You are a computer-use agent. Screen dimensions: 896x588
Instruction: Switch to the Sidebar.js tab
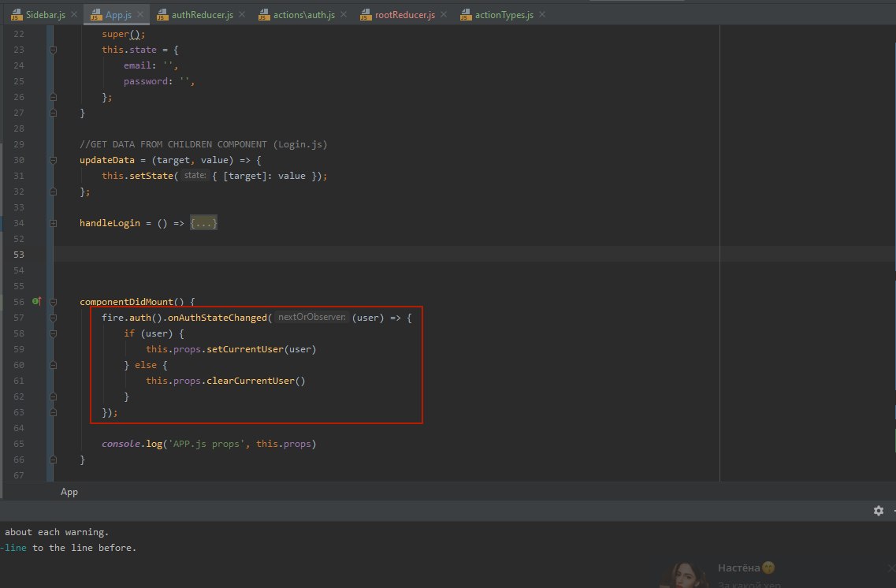pyautogui.click(x=46, y=15)
